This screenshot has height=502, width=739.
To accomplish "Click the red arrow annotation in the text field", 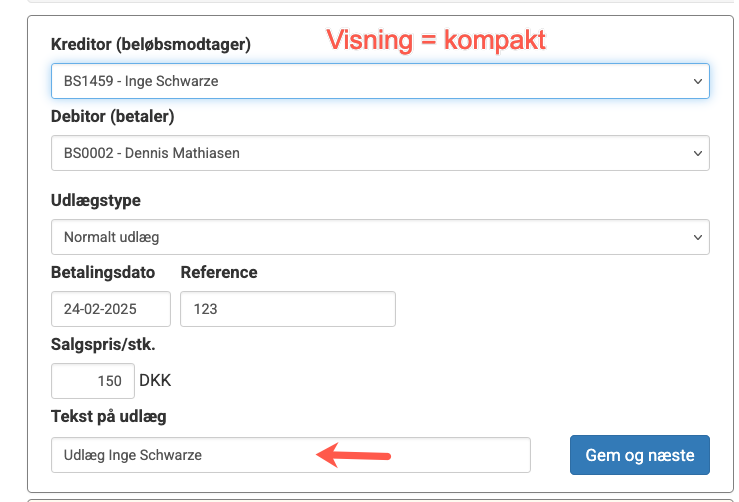I will (353, 455).
